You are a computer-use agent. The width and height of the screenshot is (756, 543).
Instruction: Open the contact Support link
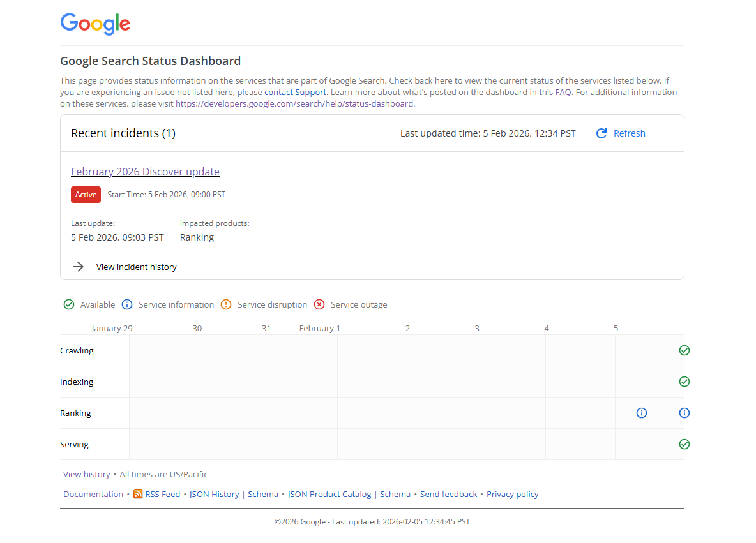295,92
